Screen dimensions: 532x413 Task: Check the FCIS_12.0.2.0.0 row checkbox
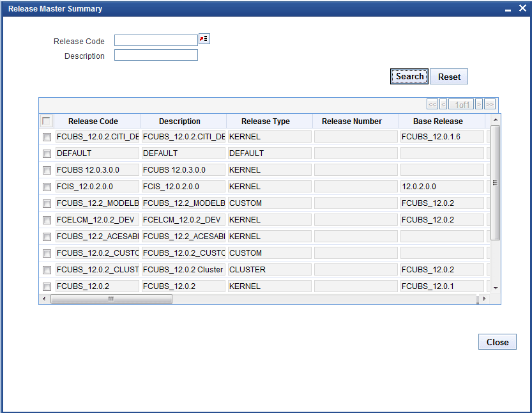pos(47,187)
